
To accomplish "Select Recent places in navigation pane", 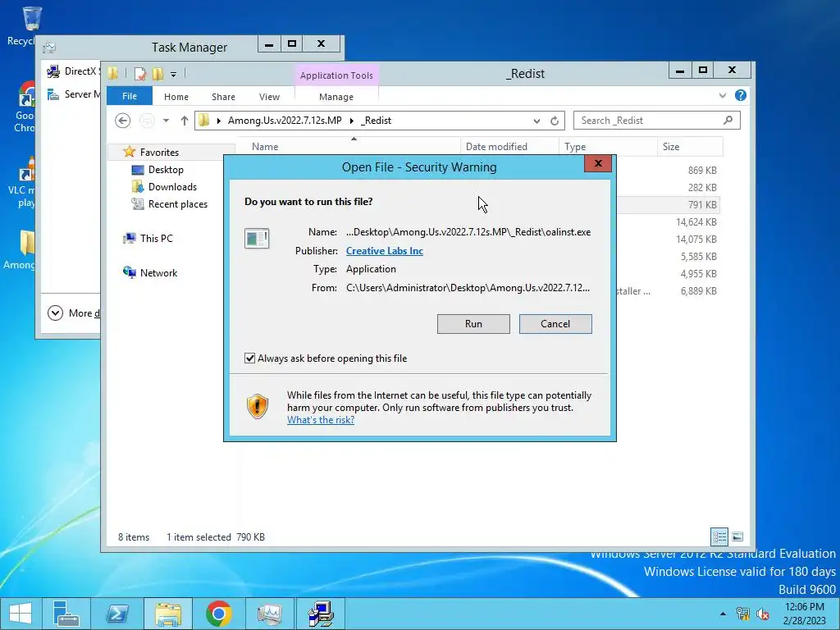I will point(177,204).
